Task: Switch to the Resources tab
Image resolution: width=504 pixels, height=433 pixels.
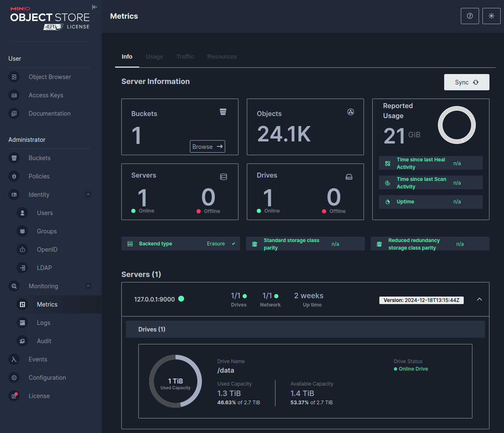Action: tap(222, 57)
